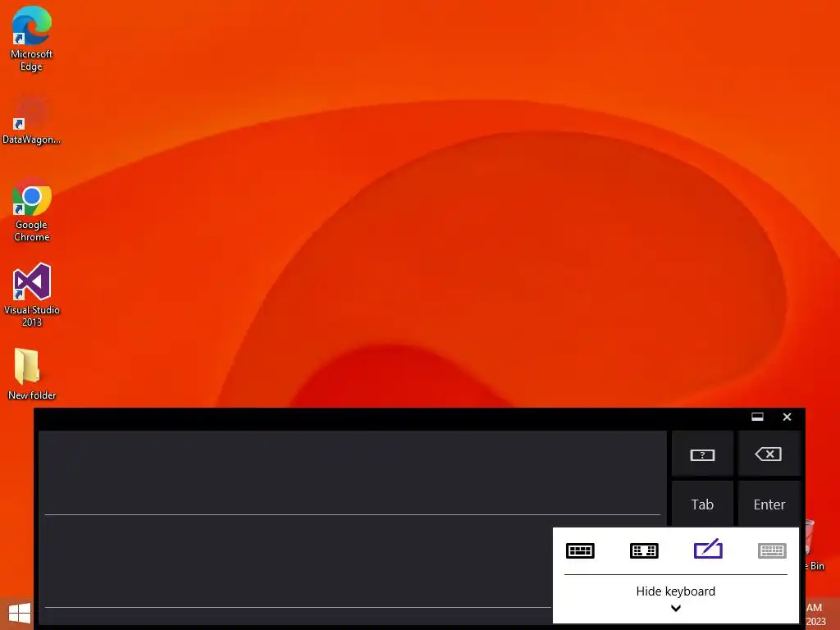Viewport: 840px width, 630px height.
Task: Choose the full keyboard layout icon
Action: pos(772,550)
